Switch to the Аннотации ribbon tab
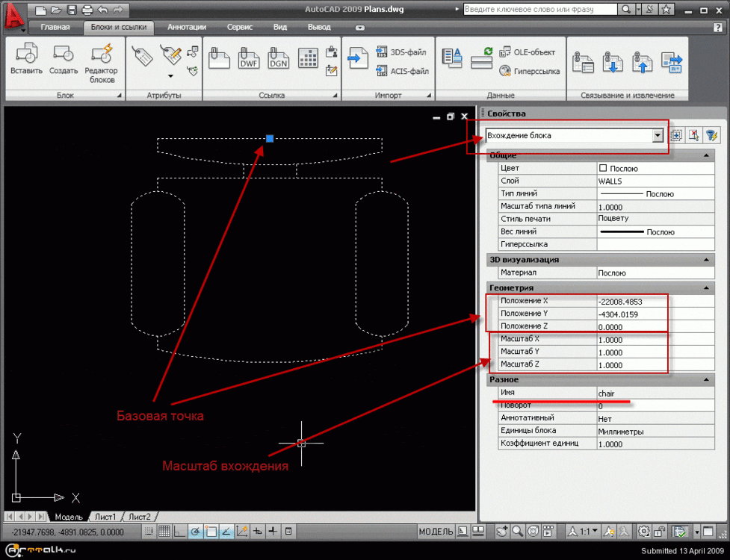Image resolution: width=730 pixels, height=560 pixels. click(186, 27)
